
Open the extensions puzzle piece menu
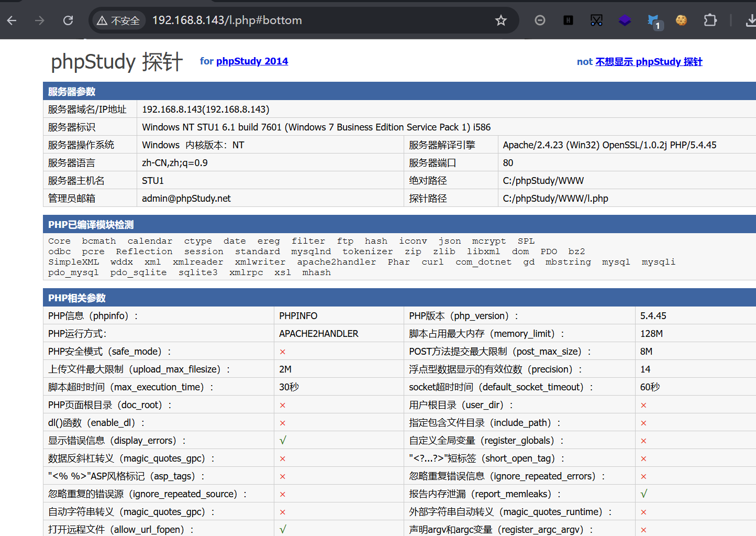710,20
